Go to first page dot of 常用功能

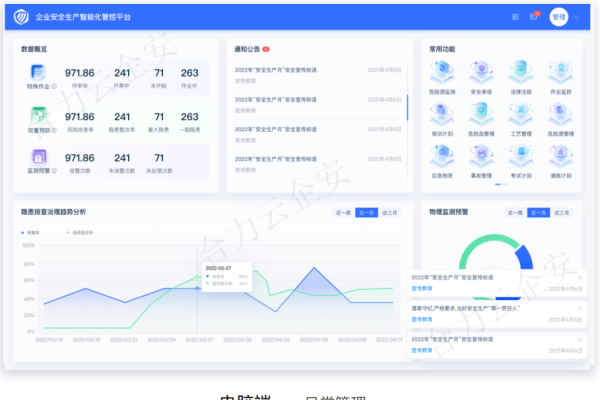click(x=498, y=184)
